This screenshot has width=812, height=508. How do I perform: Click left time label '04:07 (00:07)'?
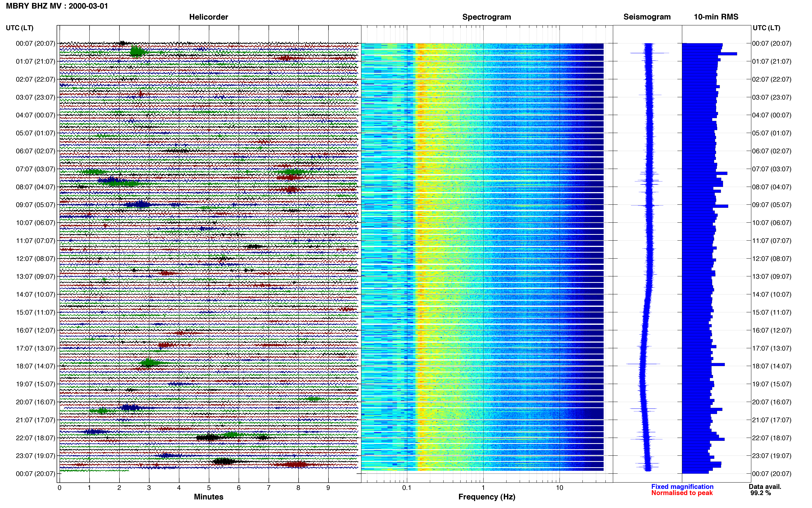36,115
